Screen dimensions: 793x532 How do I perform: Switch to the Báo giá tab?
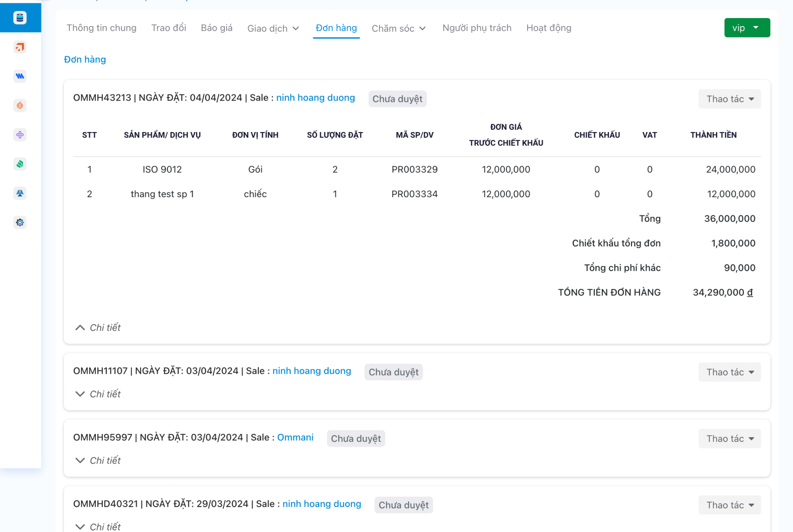(x=216, y=28)
